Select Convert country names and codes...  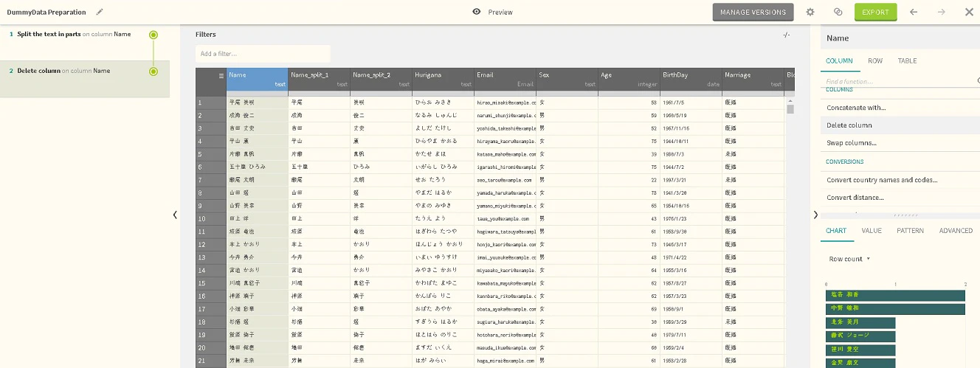tap(900, 180)
